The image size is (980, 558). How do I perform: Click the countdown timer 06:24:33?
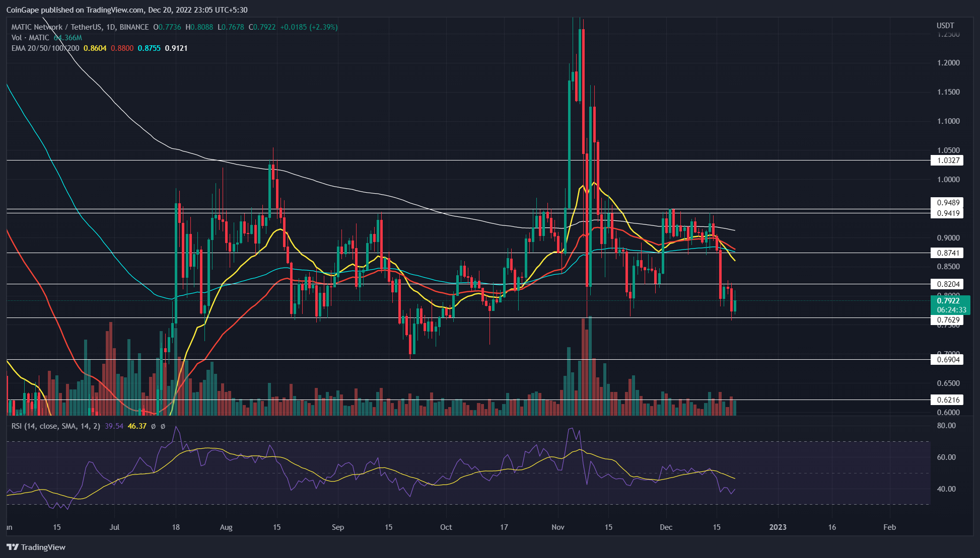click(x=951, y=310)
